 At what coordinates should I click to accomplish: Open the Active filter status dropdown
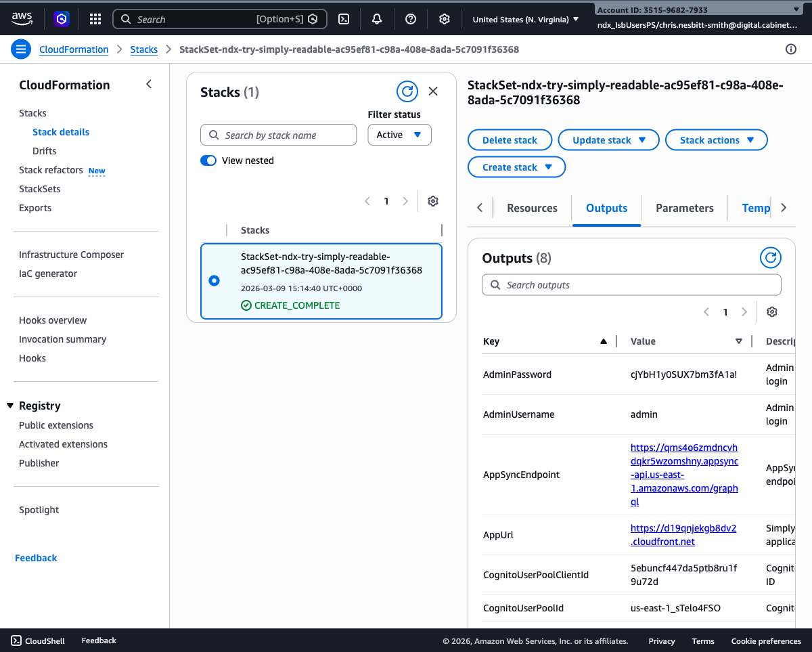399,135
